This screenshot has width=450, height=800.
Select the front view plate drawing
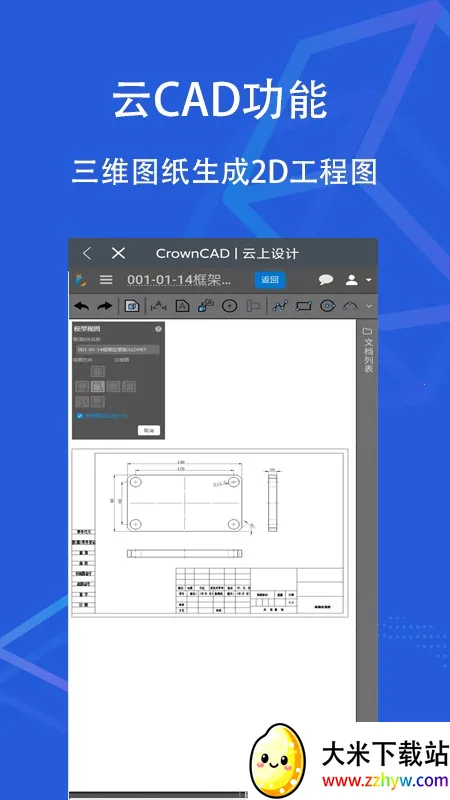tap(184, 503)
